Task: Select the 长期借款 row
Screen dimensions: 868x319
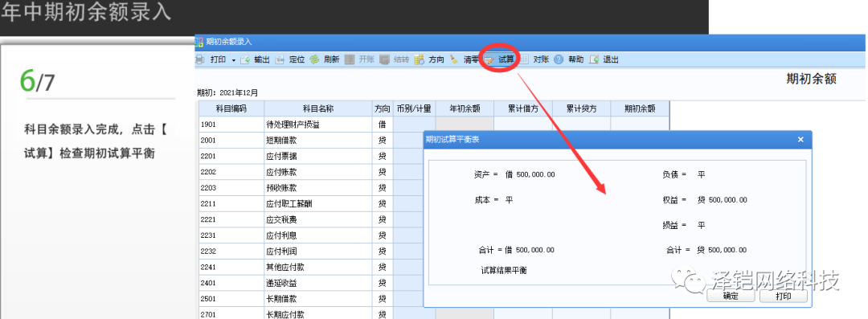Action: point(434,299)
